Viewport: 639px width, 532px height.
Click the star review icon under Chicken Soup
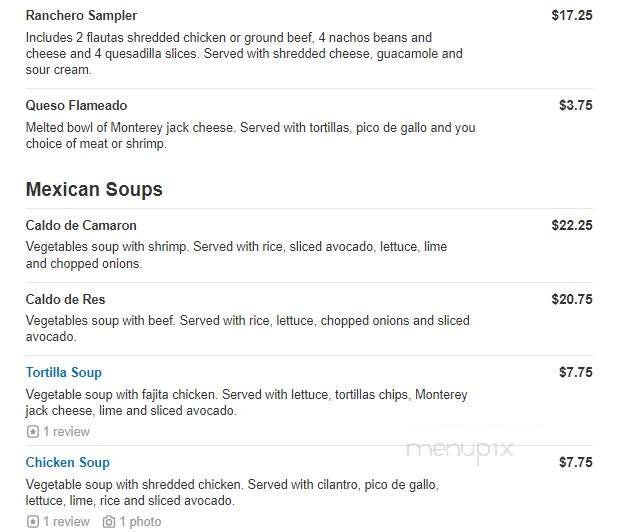(x=33, y=522)
